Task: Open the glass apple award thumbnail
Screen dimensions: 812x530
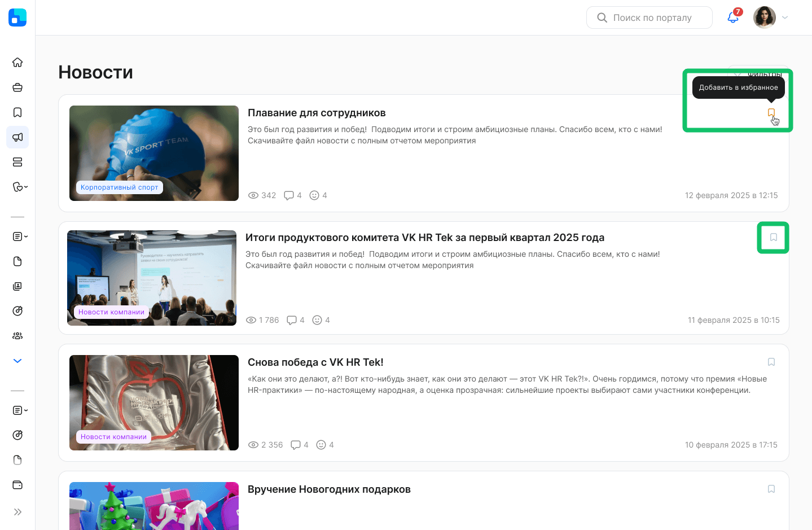Action: tap(154, 402)
